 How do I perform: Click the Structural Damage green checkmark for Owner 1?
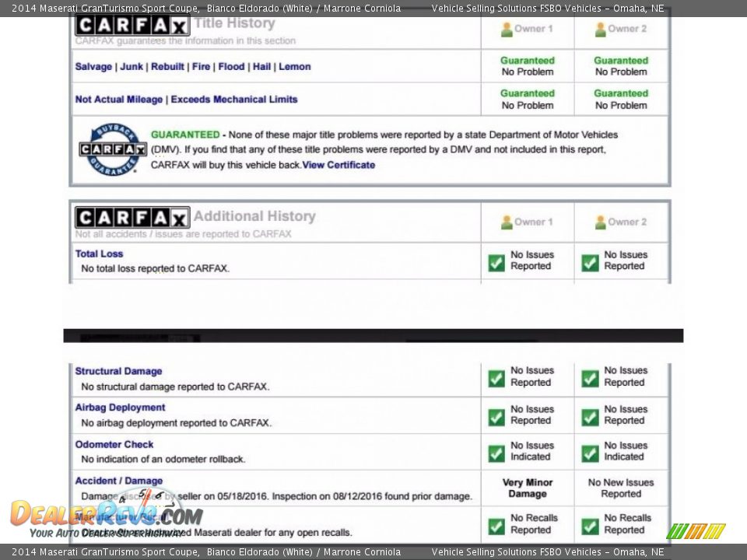[496, 379]
